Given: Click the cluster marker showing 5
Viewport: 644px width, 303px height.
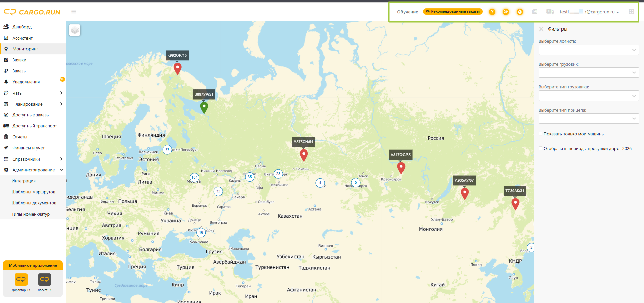Looking at the screenshot, I should [356, 183].
